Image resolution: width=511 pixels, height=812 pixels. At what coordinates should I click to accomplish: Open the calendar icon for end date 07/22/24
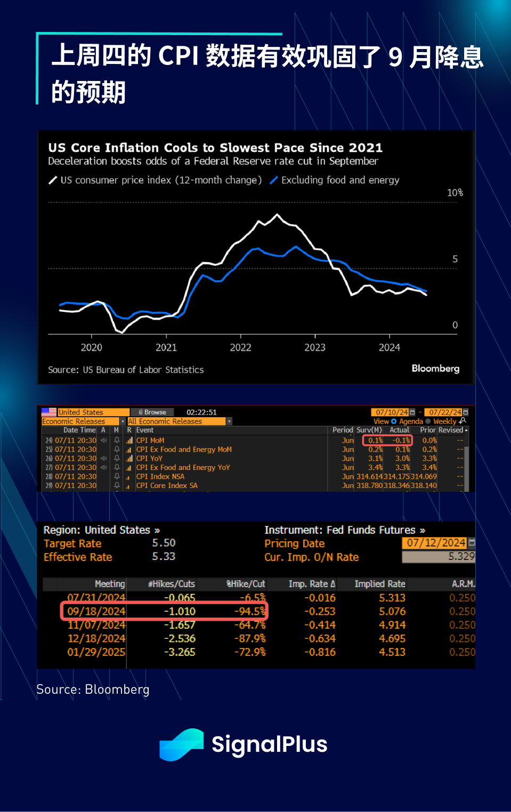(466, 412)
